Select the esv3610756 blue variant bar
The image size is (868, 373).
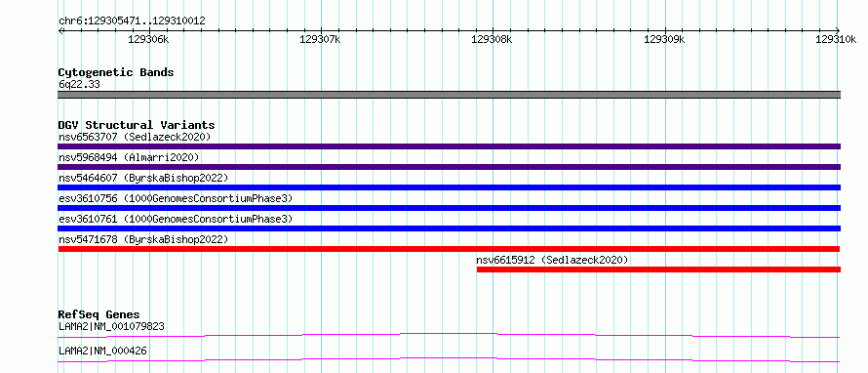[x=449, y=208]
